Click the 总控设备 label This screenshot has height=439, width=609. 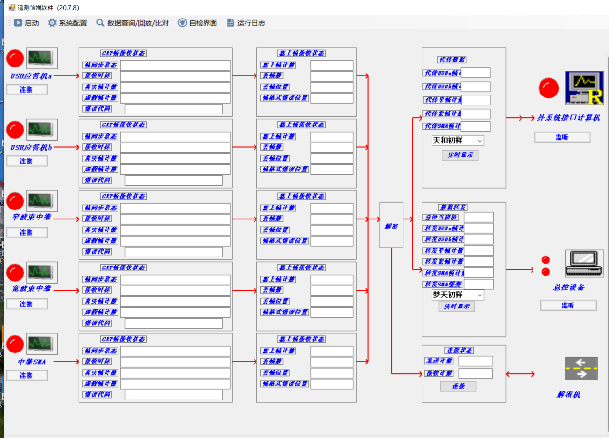click(569, 287)
